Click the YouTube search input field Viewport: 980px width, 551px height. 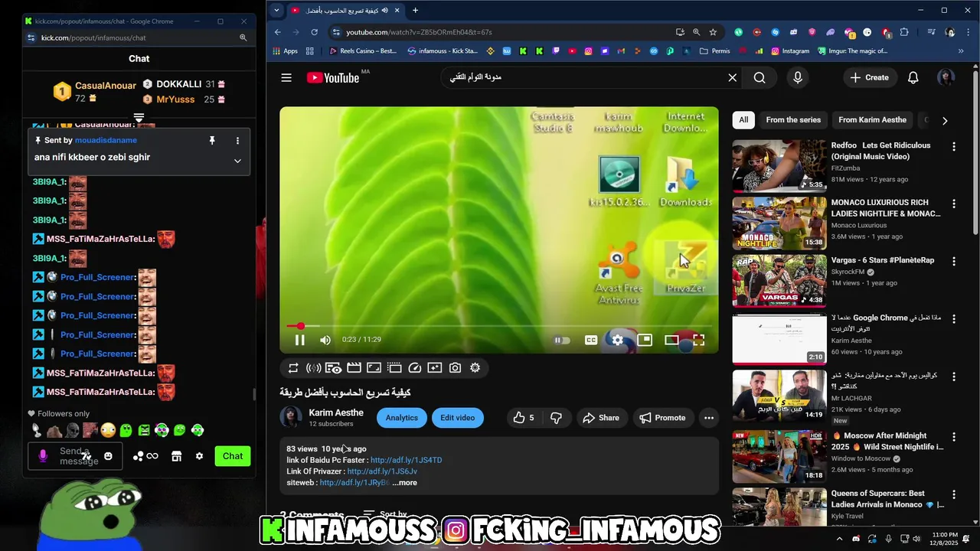click(x=582, y=77)
